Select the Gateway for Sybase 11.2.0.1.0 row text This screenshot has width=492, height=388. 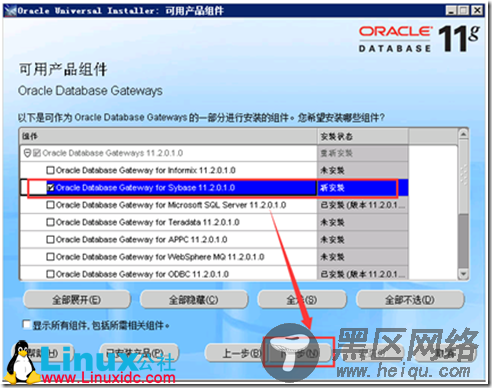tap(145, 188)
